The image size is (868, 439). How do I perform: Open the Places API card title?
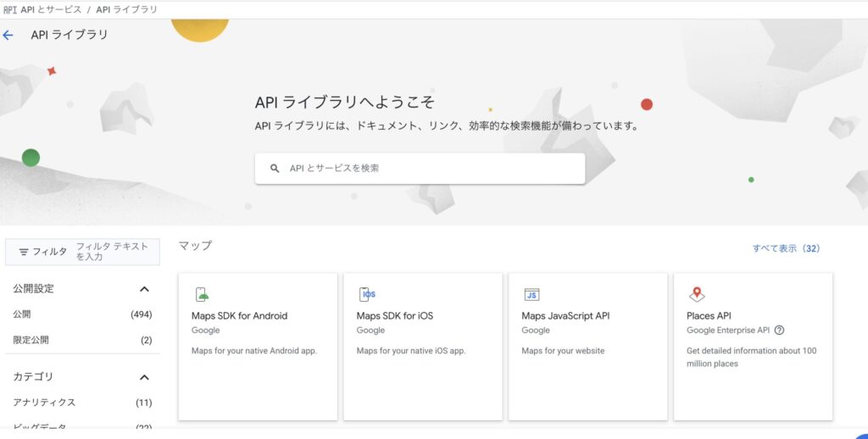pos(709,316)
